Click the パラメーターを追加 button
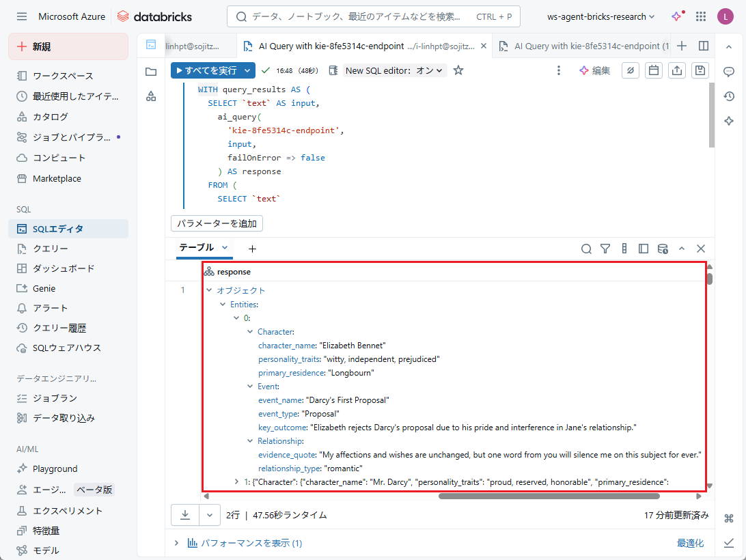 pyautogui.click(x=217, y=223)
